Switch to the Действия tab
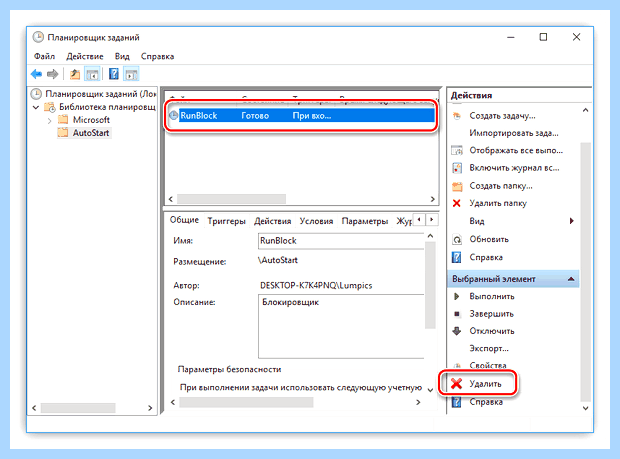This screenshot has width=620, height=459. [x=272, y=221]
